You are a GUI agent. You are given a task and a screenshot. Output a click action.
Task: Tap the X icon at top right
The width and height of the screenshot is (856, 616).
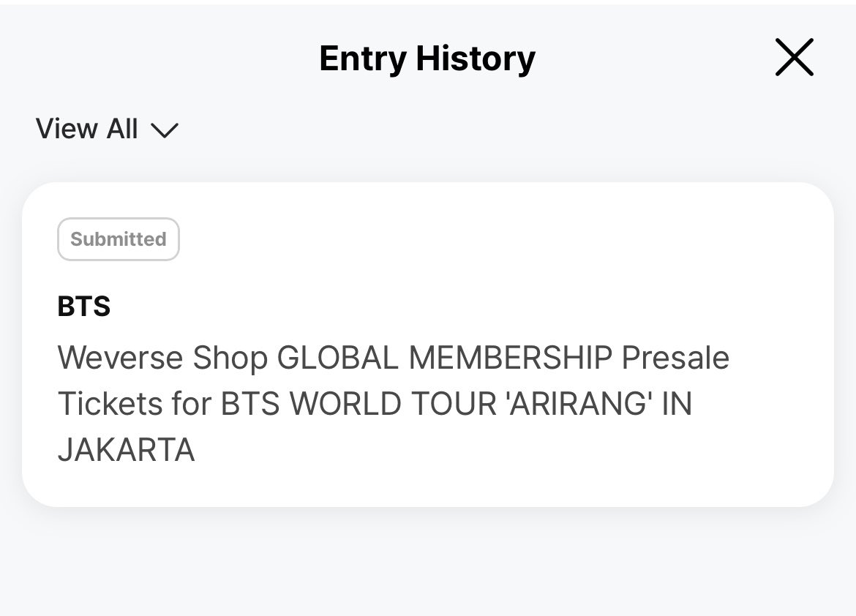[795, 57]
